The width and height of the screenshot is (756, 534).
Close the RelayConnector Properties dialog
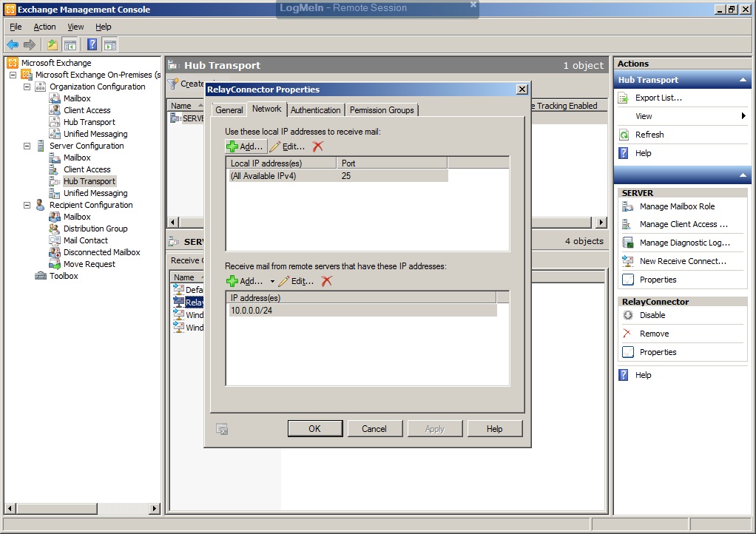tap(522, 89)
